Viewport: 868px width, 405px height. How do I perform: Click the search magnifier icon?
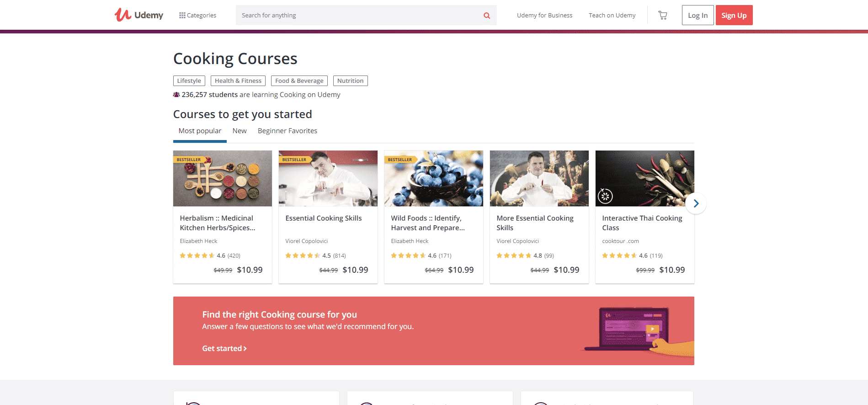click(x=487, y=16)
